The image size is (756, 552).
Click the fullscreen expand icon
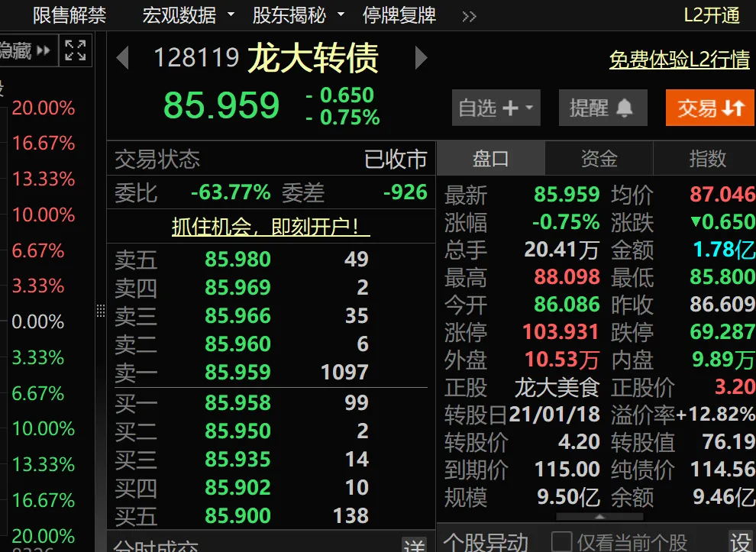pyautogui.click(x=76, y=50)
